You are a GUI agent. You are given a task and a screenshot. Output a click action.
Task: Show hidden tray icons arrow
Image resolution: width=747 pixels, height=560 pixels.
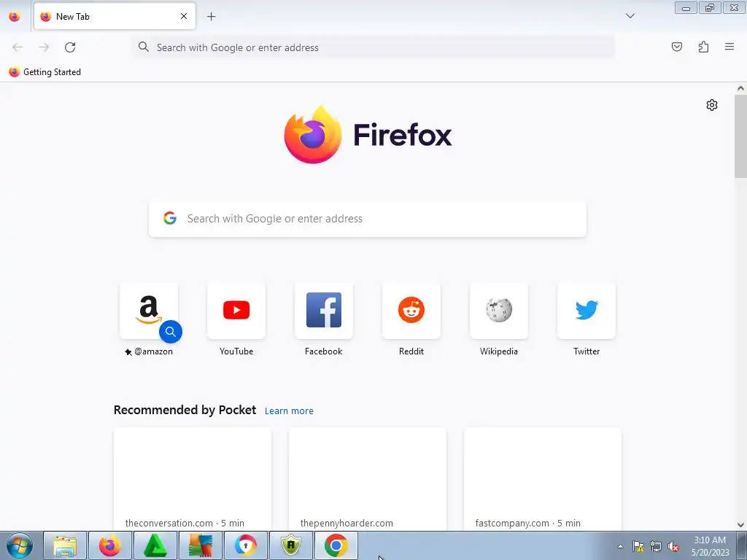point(620,547)
